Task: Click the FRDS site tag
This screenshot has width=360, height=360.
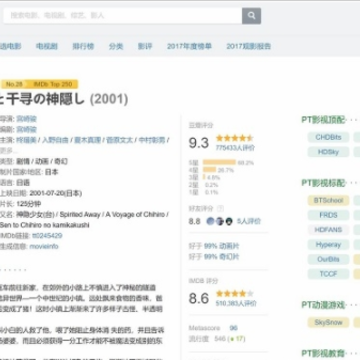Action: coord(328,215)
